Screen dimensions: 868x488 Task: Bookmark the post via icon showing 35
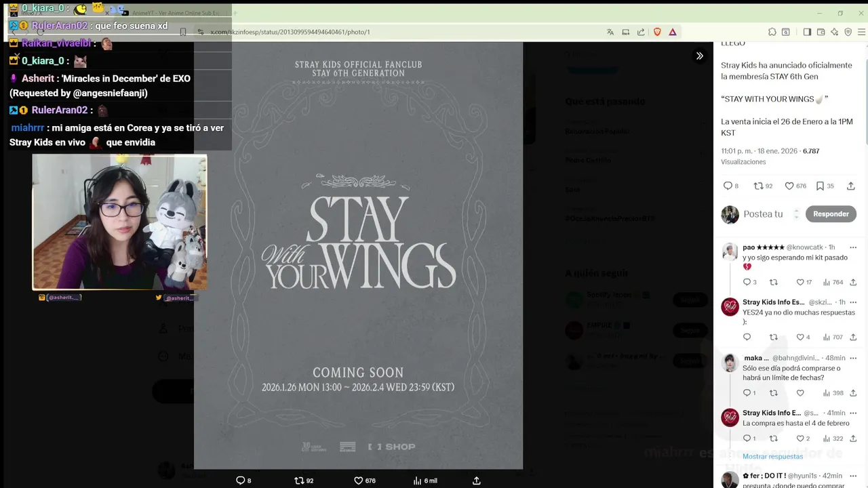tap(820, 186)
